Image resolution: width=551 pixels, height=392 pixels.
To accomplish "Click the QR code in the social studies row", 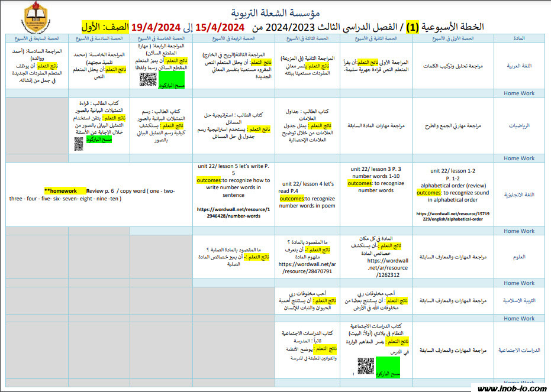I will coord(366,366).
